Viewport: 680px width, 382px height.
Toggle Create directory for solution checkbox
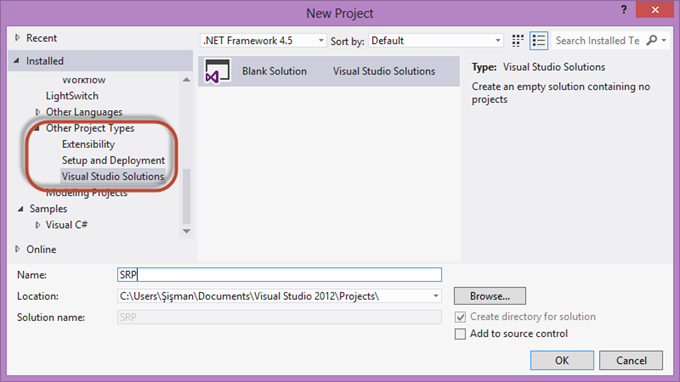[460, 317]
